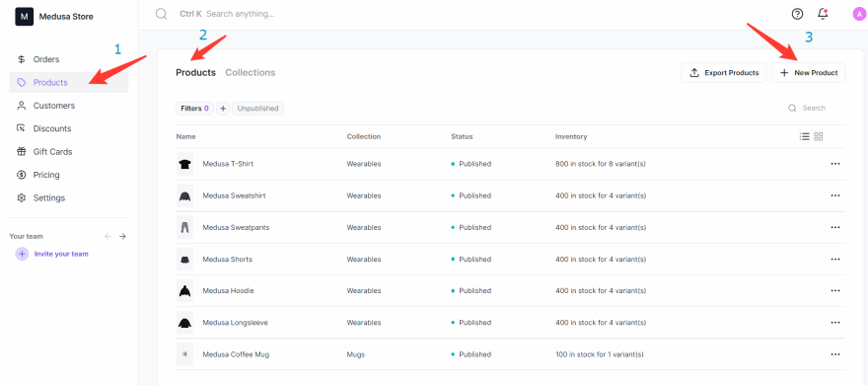Viewport: 868px width, 385px height.
Task: Open the help question mark icon
Action: [x=797, y=14]
